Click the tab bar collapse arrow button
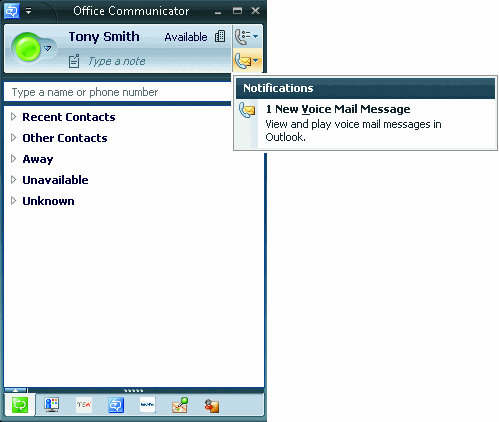Viewport: 499px width, 422px height. (15, 390)
